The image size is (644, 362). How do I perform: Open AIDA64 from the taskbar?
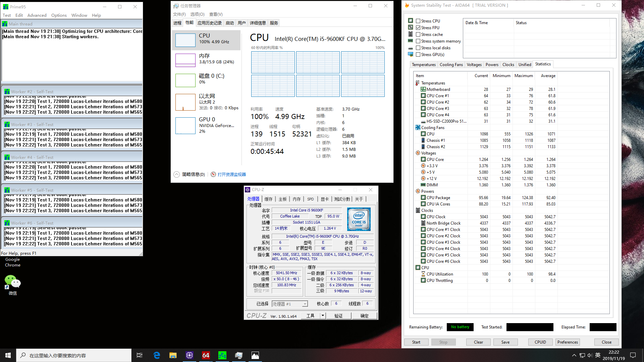click(206, 355)
